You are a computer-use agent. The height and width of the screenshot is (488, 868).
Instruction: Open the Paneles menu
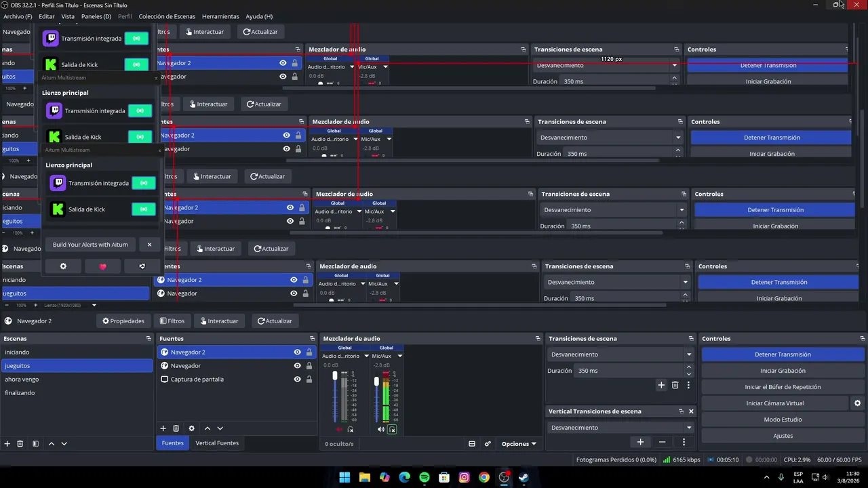[x=96, y=16]
